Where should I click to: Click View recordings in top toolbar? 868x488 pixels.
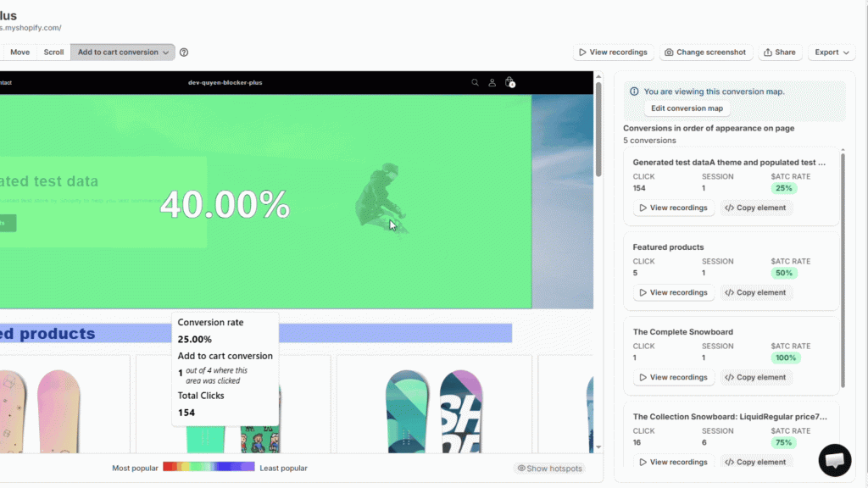click(x=614, y=53)
